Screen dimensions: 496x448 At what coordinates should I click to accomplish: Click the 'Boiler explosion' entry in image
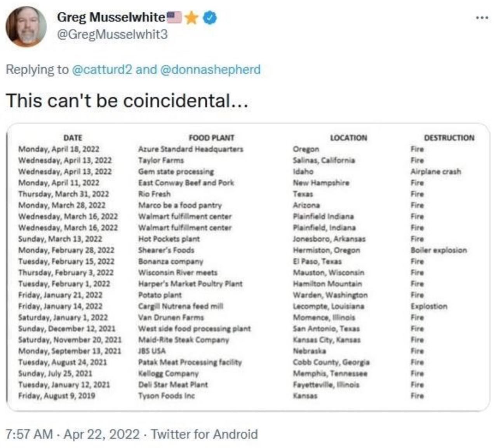439,250
